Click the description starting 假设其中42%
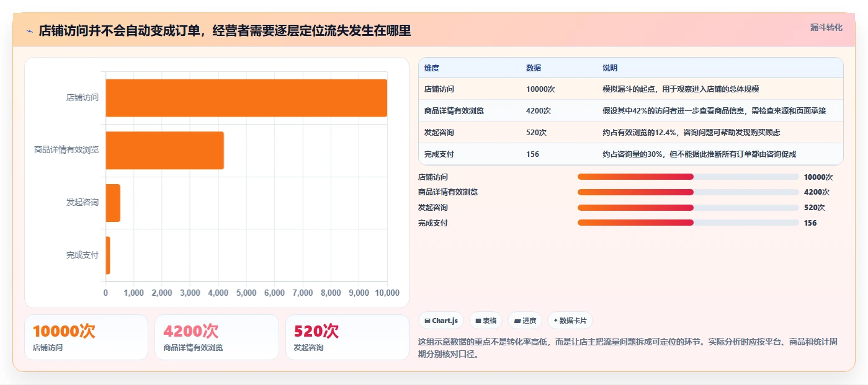The width and height of the screenshot is (868, 385). tap(714, 111)
